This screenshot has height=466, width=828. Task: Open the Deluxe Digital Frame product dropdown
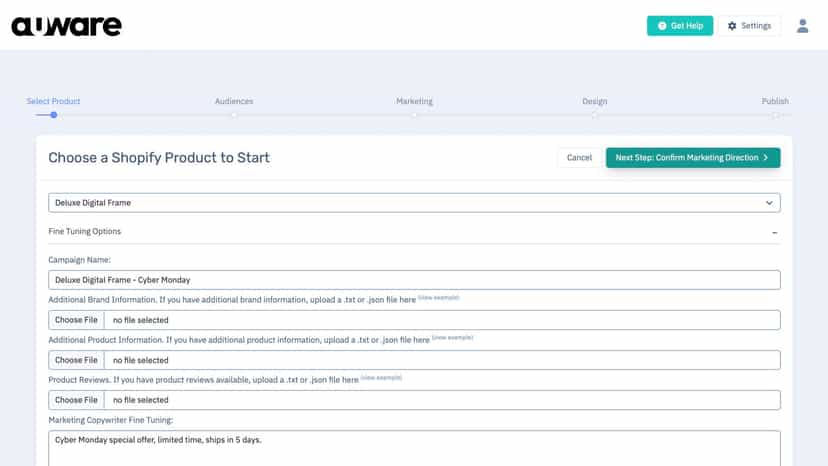(414, 203)
